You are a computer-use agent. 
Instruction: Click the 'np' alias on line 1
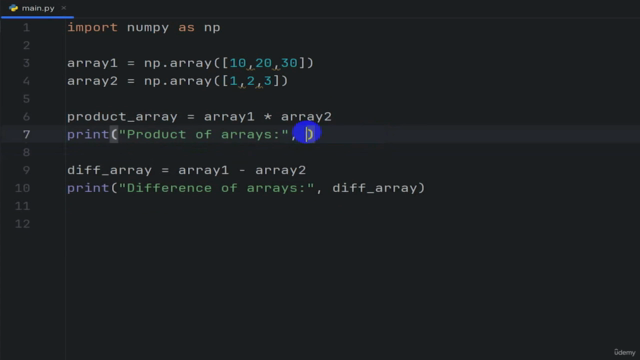click(212, 28)
